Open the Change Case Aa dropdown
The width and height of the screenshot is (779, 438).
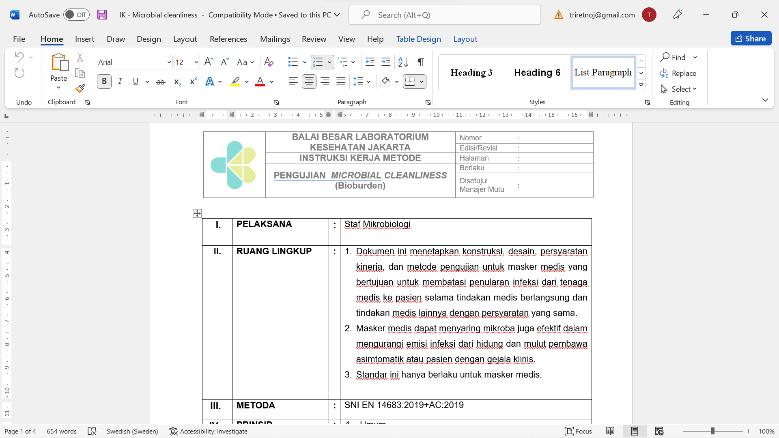point(245,62)
